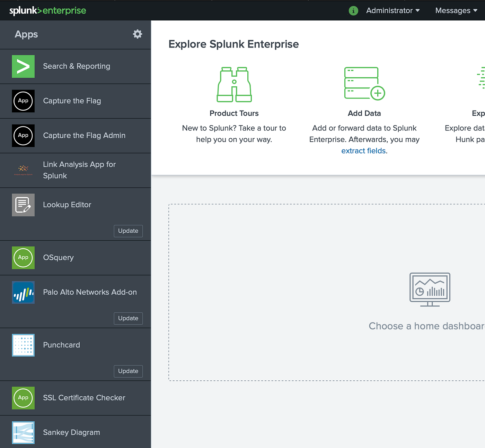
Task: Click the Lookup Editor notepad icon
Action: 23,205
